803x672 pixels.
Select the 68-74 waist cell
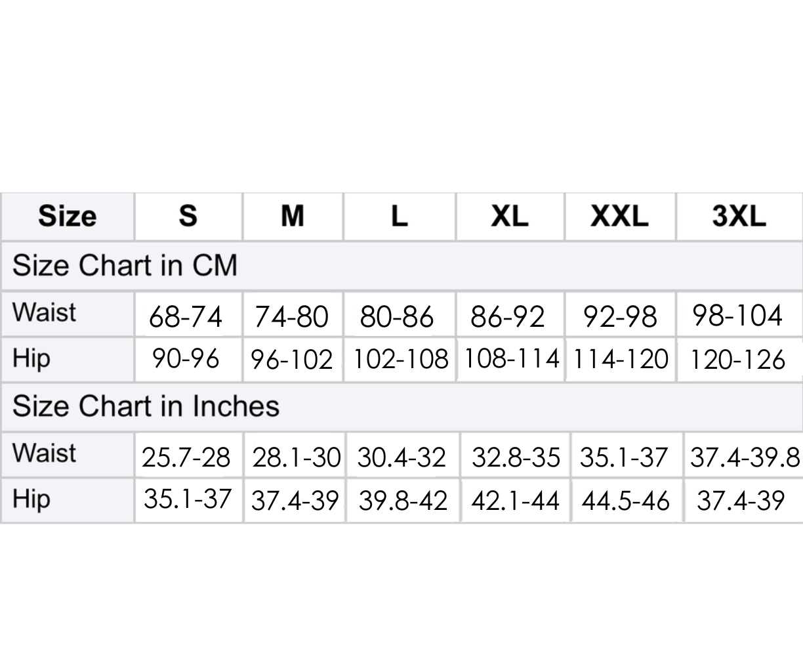[x=186, y=317]
